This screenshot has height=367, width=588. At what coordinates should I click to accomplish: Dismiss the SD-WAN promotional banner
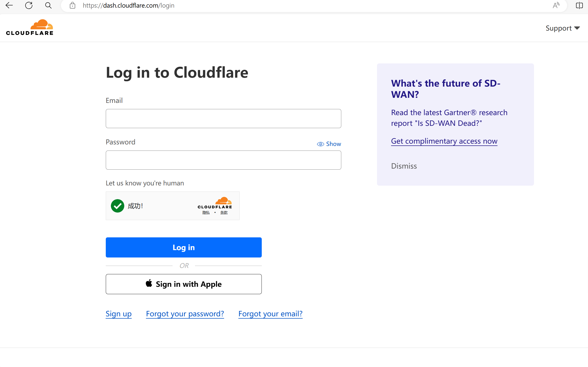(404, 166)
